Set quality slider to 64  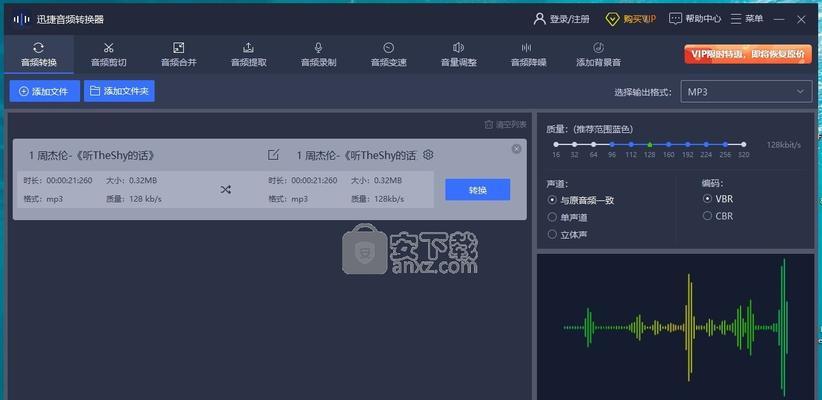(x=593, y=144)
